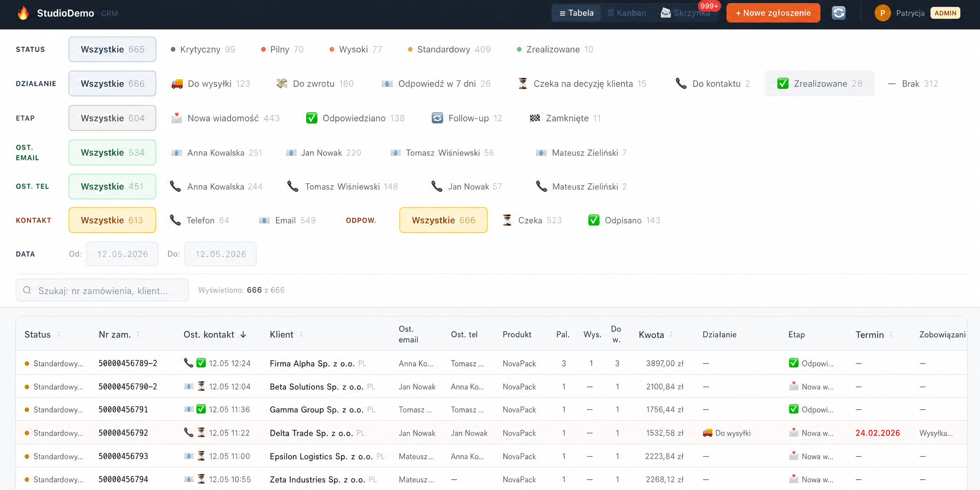This screenshot has width=980, height=490.
Task: Click Tomasz Wiśniewski 148 phone icon
Action: (x=293, y=187)
